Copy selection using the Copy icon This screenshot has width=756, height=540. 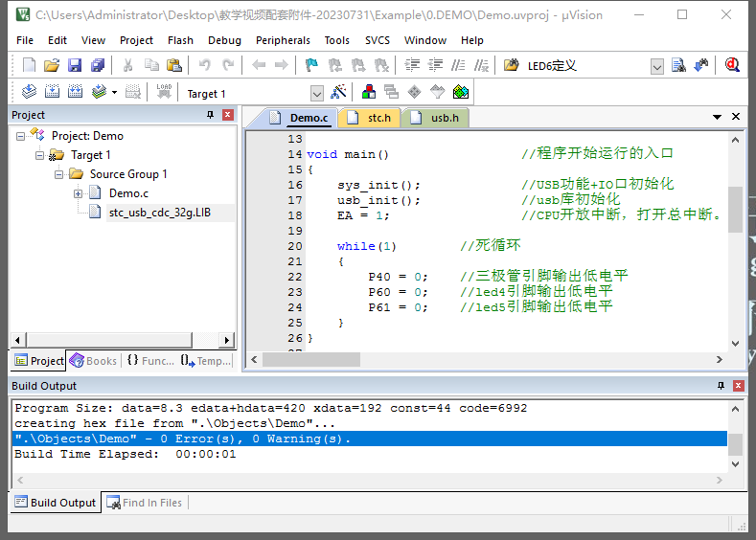[151, 65]
